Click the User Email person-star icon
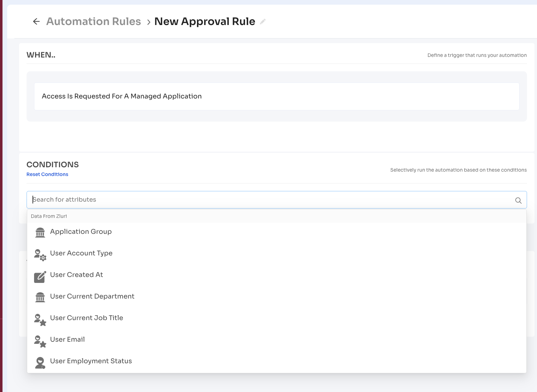 click(40, 341)
